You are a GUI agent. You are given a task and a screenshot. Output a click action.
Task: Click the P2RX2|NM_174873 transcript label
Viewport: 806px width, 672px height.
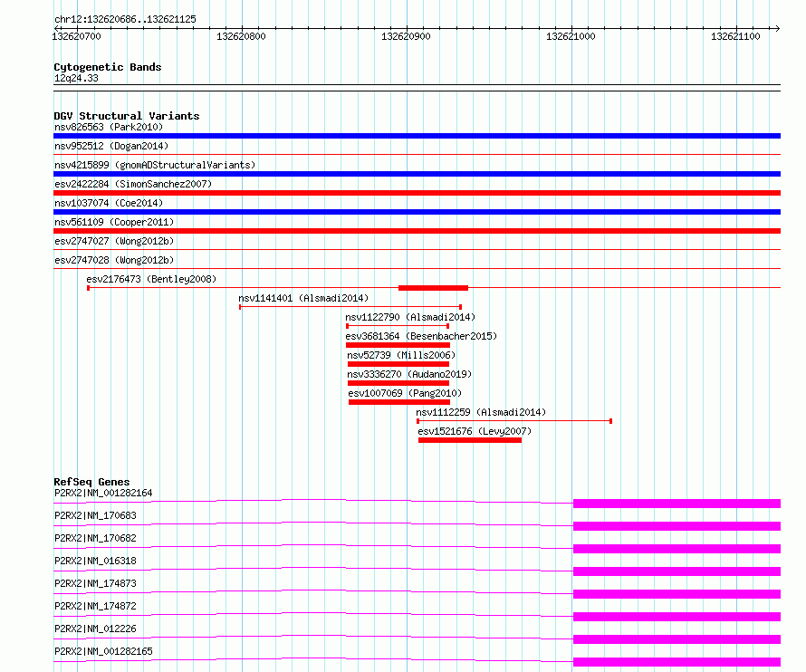95,583
